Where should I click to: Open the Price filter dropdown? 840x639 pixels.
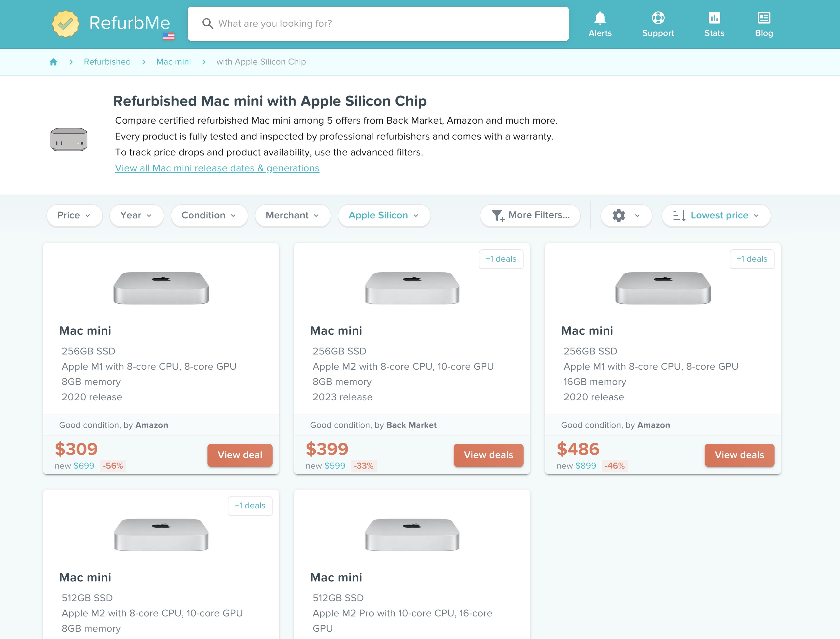pos(74,215)
